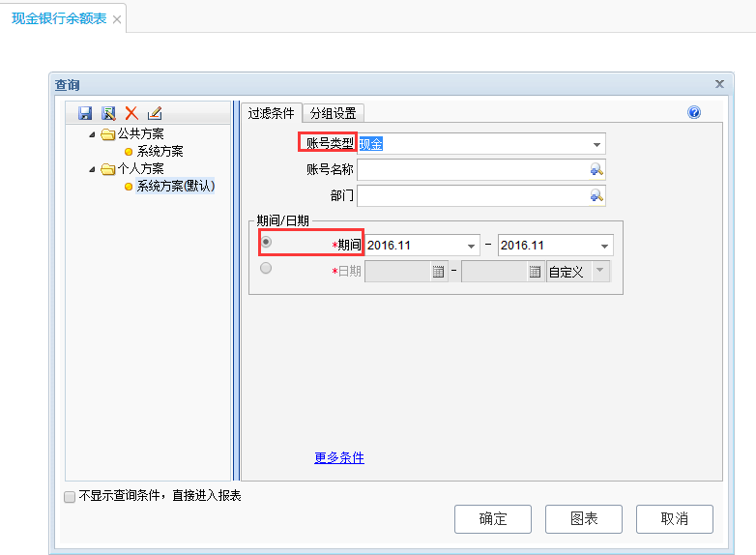Image resolution: width=756 pixels, height=555 pixels.
Task: Click the 取消 button
Action: (x=675, y=519)
